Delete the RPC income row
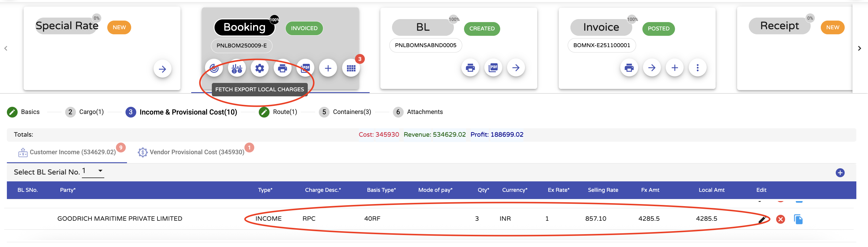The width and height of the screenshot is (868, 247). point(780,219)
